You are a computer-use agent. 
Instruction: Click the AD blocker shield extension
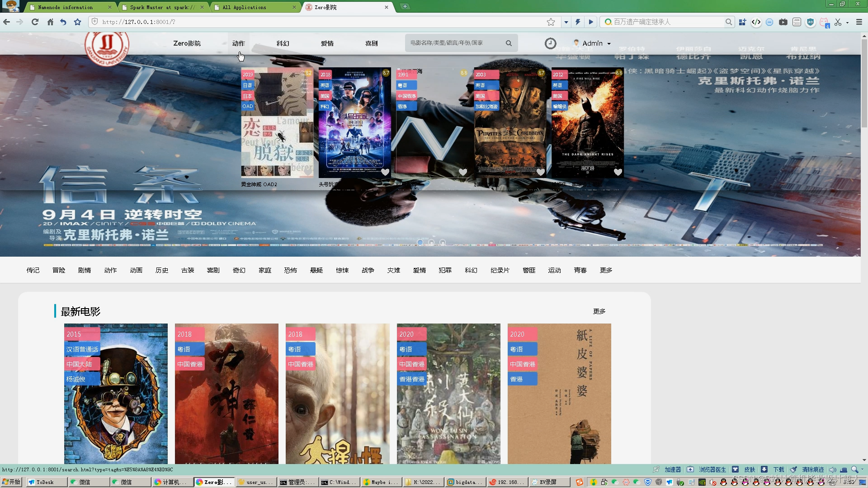coord(810,22)
